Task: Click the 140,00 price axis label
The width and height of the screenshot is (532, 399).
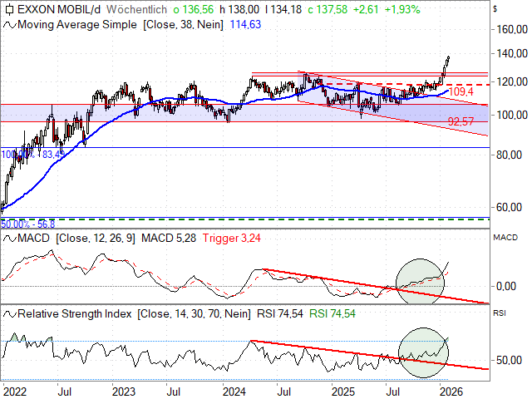Action: coord(512,53)
